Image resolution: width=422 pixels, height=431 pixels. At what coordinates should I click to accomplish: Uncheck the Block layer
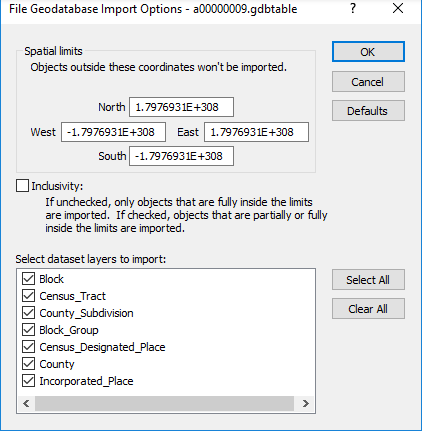click(x=28, y=279)
